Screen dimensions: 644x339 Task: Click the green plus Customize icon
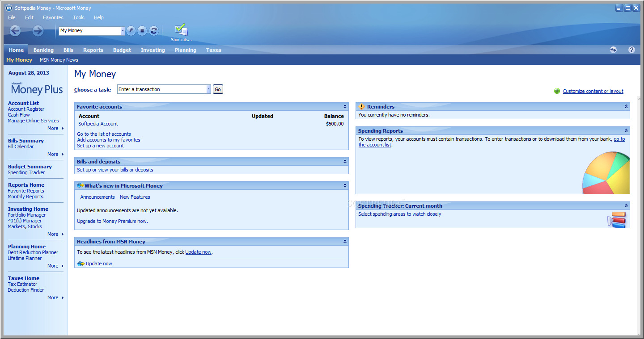(557, 91)
